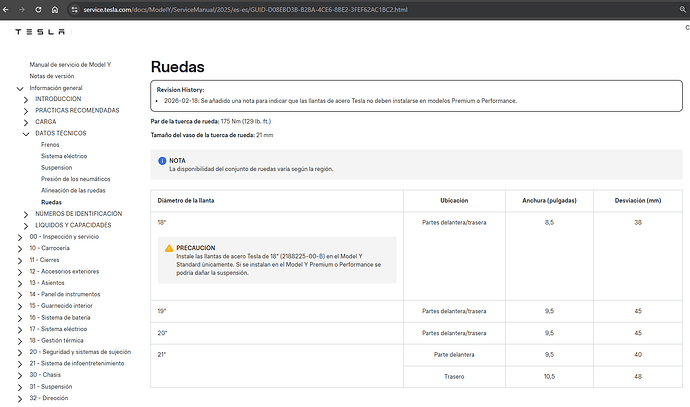Screen dimensions: 690x407
Task: Click the Par de la tuerca de rueda text
Action: [185, 121]
